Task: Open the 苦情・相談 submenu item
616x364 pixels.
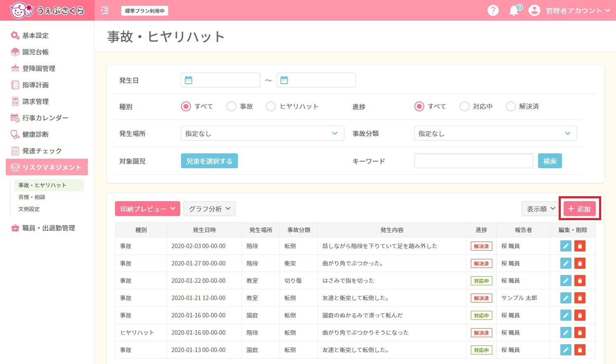Action: (x=32, y=197)
